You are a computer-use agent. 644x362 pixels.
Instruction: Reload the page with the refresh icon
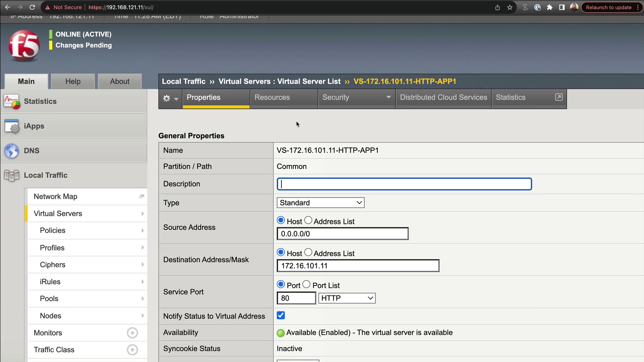(x=32, y=7)
